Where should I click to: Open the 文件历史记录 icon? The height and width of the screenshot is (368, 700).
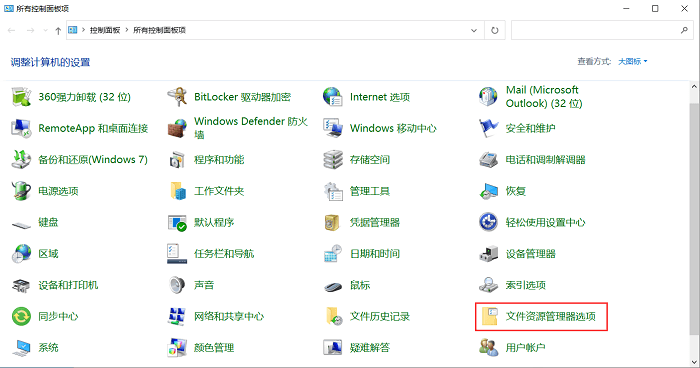[x=333, y=316]
